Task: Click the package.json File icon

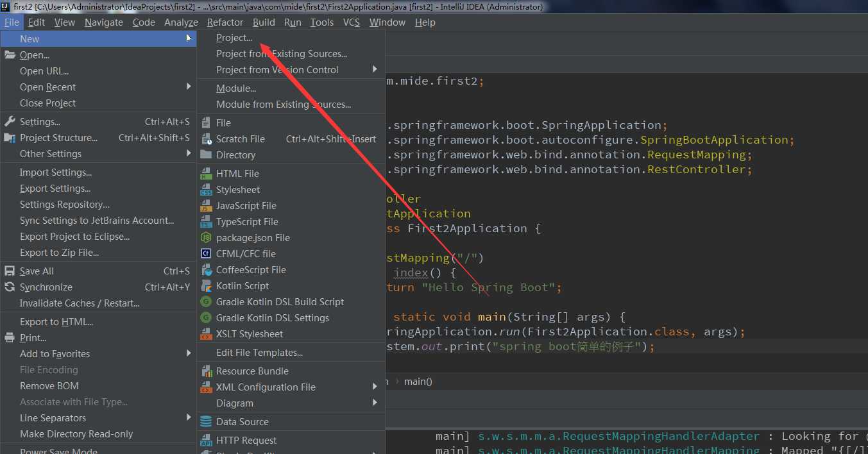Action: pyautogui.click(x=206, y=238)
